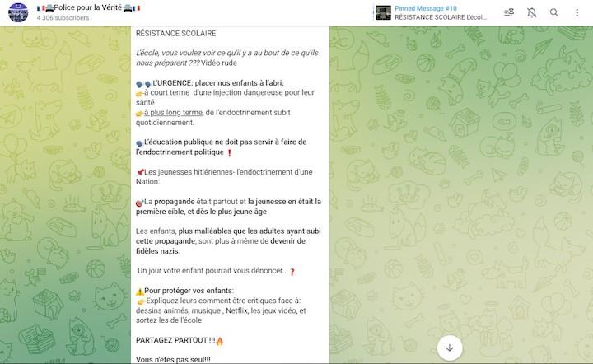Click the pinned message thumbnail image
Image resolution: width=593 pixels, height=364 pixels.
(384, 12)
